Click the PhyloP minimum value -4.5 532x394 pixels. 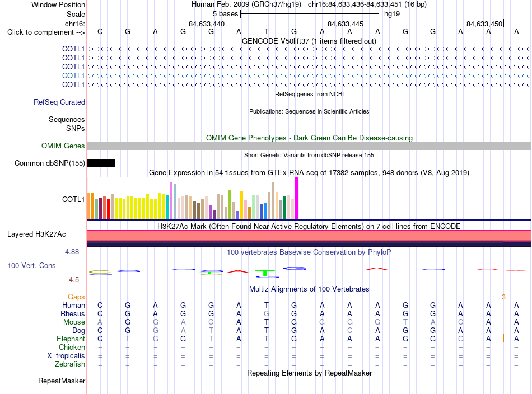[x=73, y=280]
